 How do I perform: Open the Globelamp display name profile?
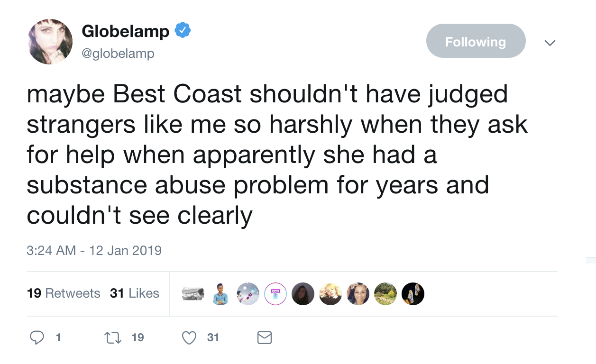pyautogui.click(x=125, y=31)
